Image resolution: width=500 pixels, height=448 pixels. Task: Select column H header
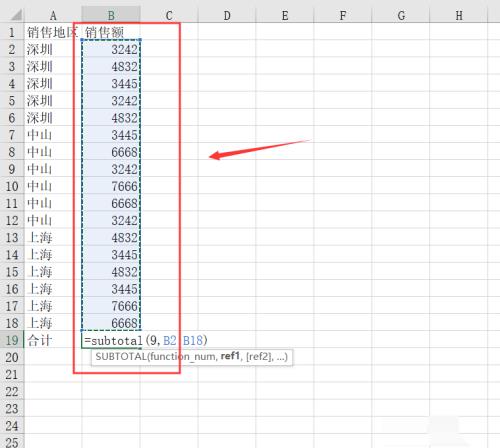459,15
